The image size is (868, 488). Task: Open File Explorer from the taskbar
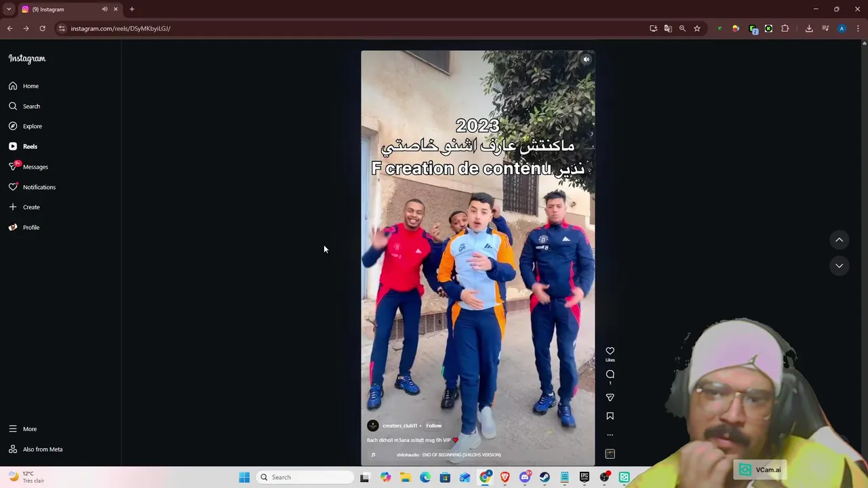coord(405,477)
